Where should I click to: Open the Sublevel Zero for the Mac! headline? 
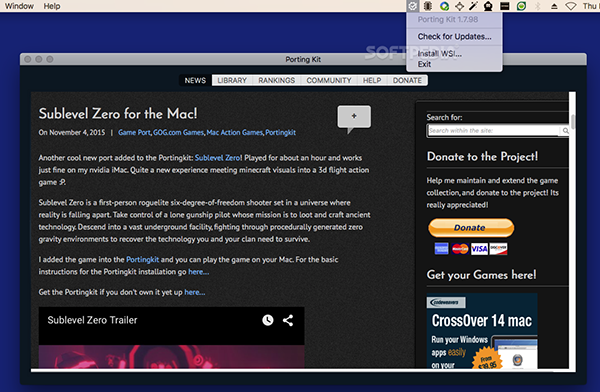pyautogui.click(x=118, y=114)
